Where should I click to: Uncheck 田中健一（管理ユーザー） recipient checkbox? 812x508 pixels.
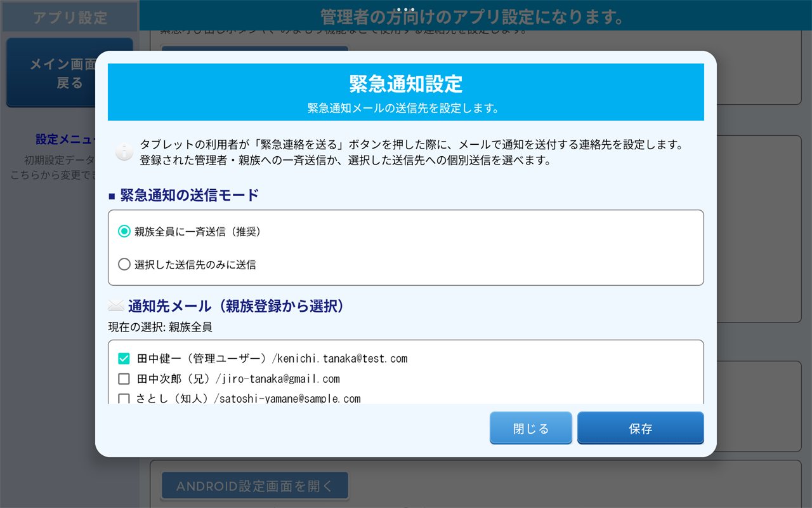click(x=124, y=359)
